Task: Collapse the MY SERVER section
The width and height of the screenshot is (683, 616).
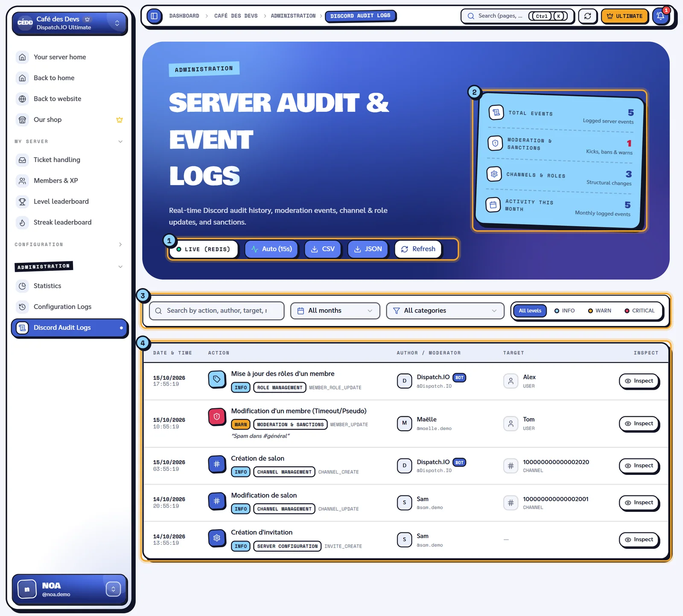Action: [69, 142]
